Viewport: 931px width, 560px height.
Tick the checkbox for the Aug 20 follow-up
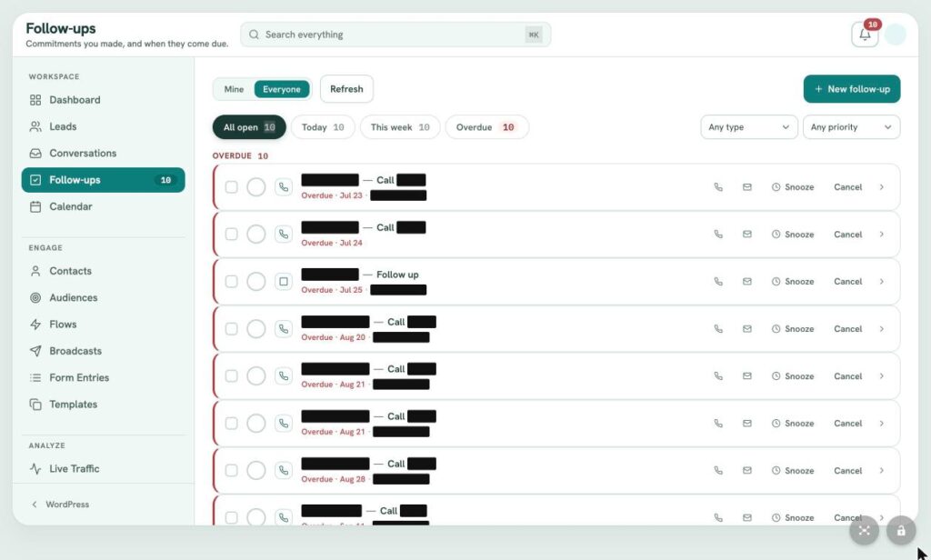tap(231, 328)
